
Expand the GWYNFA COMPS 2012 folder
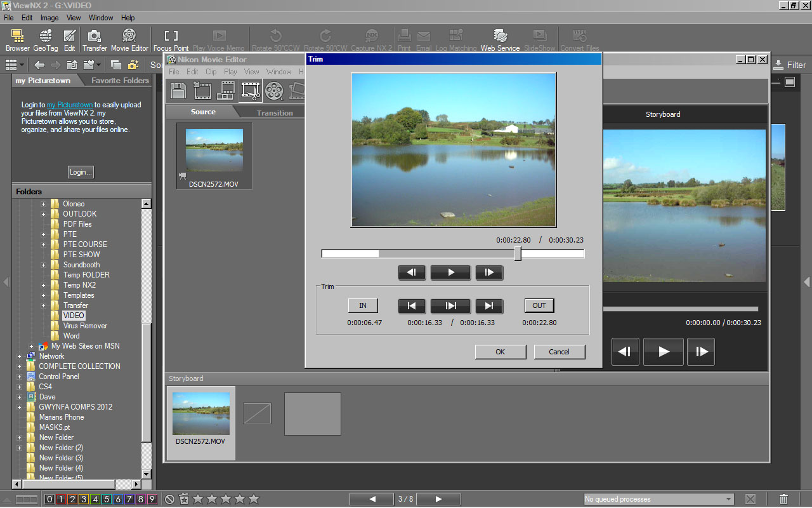point(20,407)
